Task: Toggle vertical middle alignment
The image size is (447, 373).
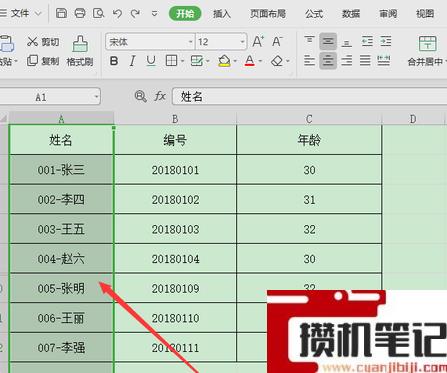Action: pyautogui.click(x=328, y=41)
